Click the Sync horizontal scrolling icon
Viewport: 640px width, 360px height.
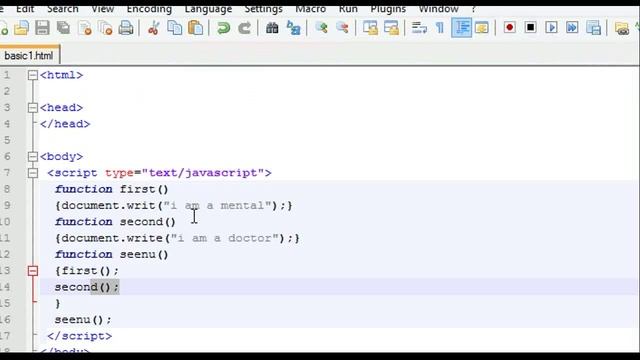click(391, 28)
